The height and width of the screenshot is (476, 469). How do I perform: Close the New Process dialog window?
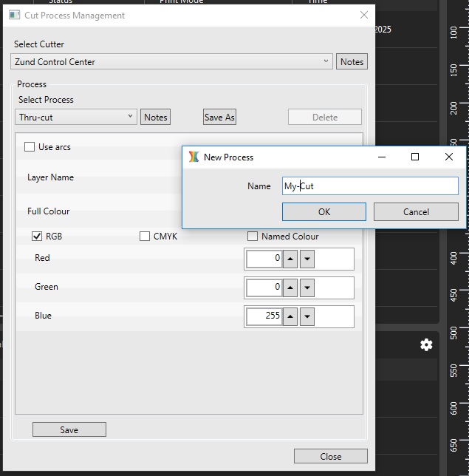click(448, 157)
